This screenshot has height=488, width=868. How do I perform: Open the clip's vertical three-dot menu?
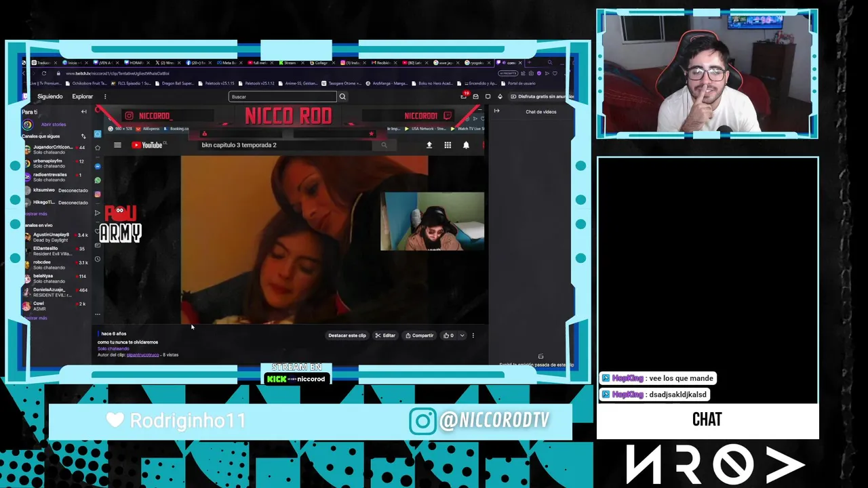click(473, 335)
